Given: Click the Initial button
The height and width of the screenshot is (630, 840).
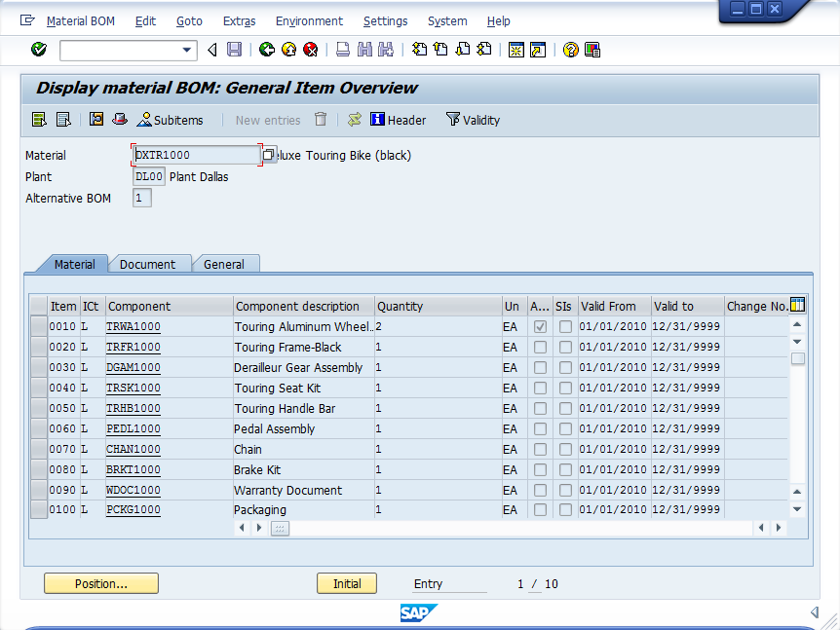Looking at the screenshot, I should pos(347,583).
